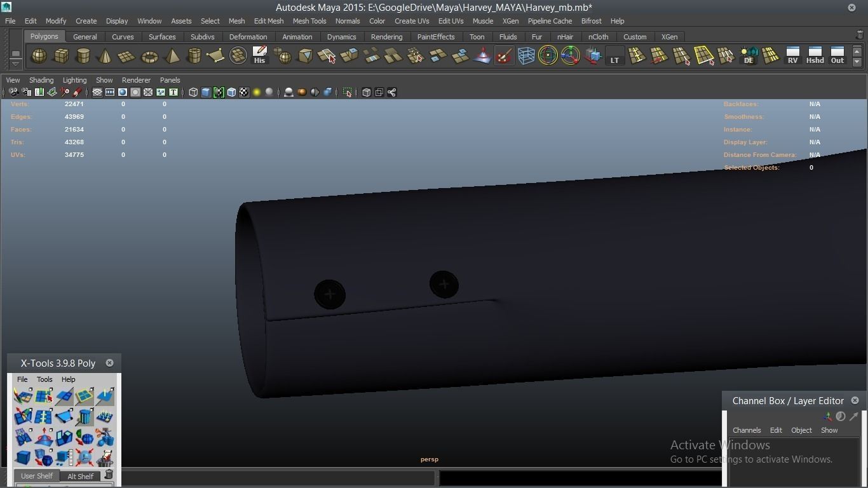Click the left screw on the cylinder
Image resolution: width=868 pixels, height=488 pixels.
point(330,294)
